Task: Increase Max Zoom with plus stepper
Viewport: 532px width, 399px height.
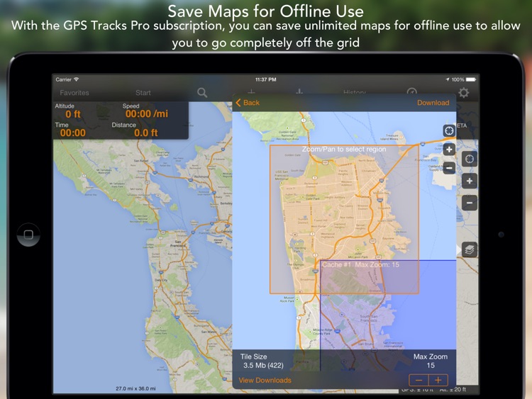Action: coord(438,381)
